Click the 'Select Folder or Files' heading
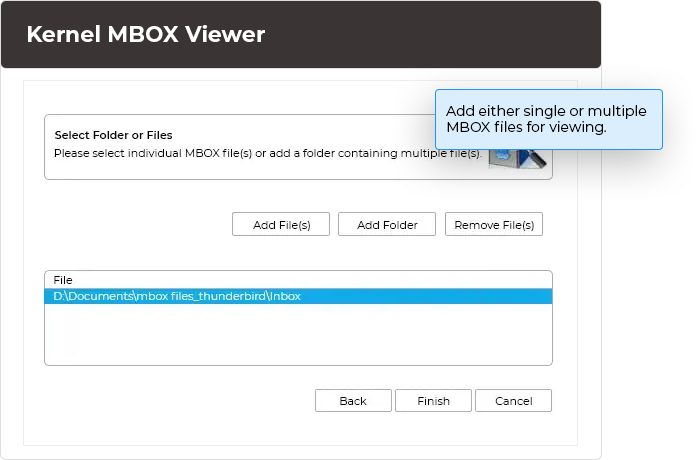The width and height of the screenshot is (700, 460). (x=113, y=135)
